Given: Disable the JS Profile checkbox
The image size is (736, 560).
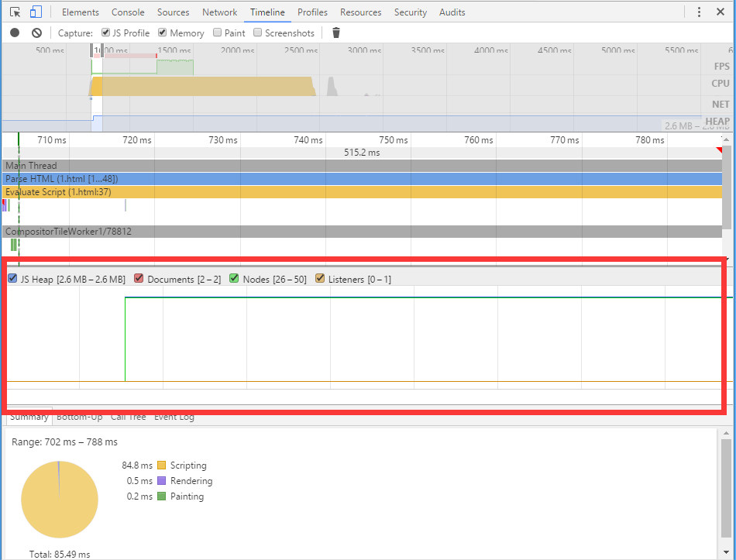Looking at the screenshot, I should (106, 33).
